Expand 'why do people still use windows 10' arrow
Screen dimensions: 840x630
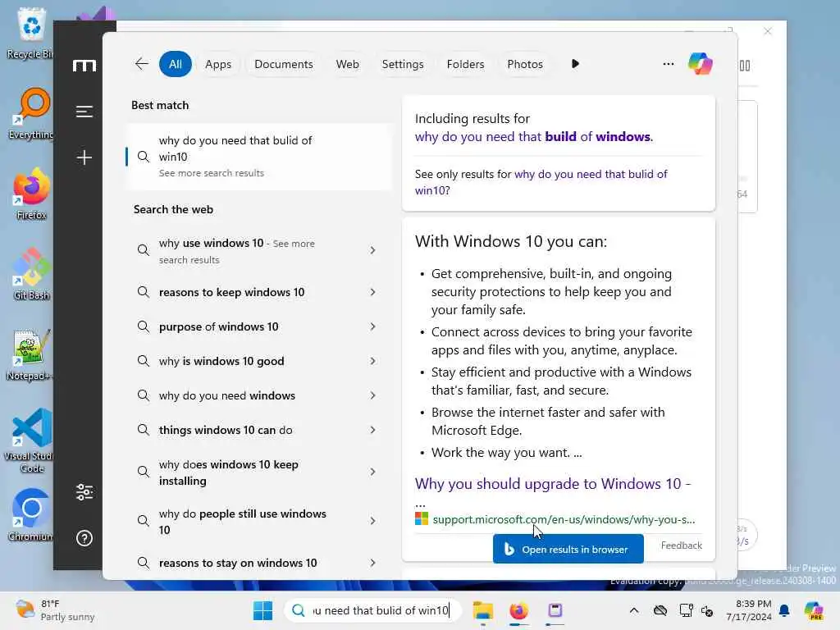point(373,521)
